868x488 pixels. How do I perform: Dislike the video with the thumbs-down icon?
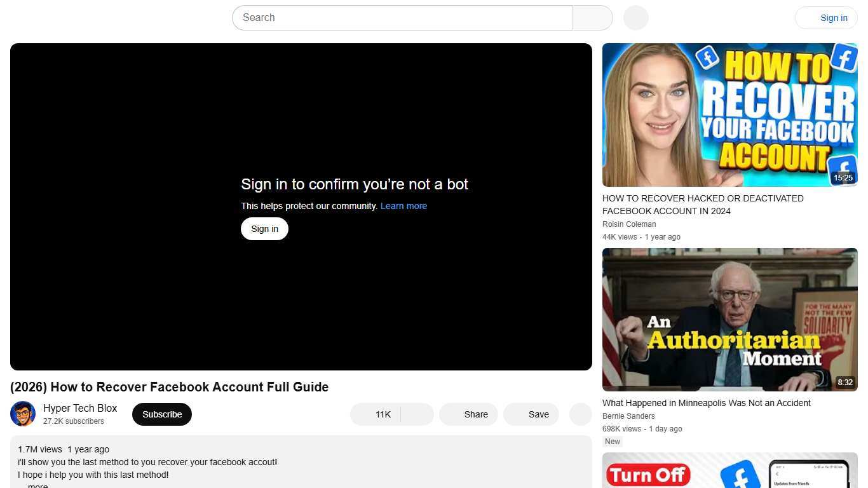point(417,414)
